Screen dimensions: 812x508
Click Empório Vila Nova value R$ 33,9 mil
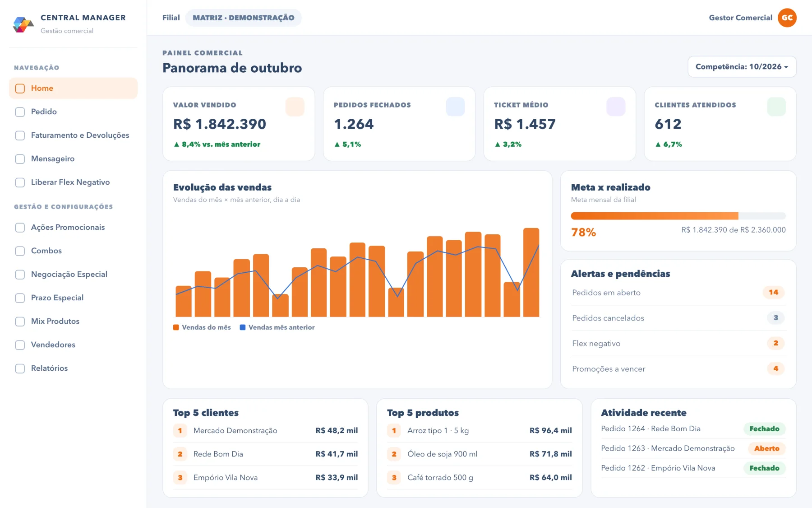click(337, 477)
